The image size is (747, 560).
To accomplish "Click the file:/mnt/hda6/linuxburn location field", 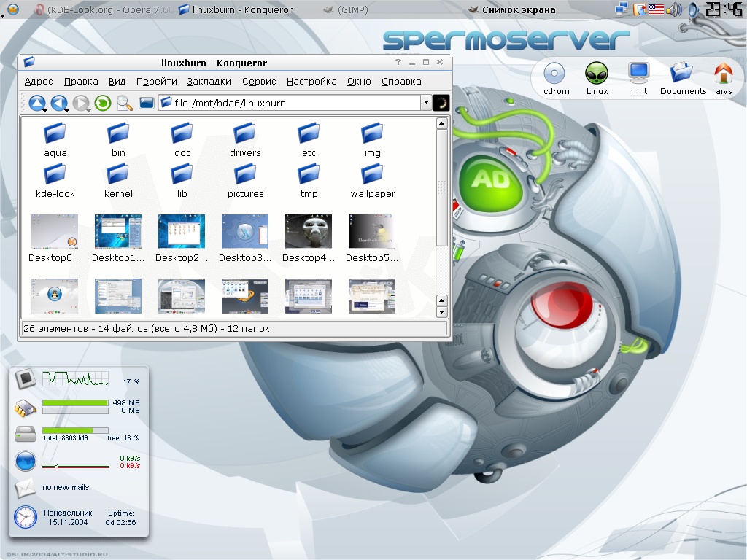I will tap(290, 103).
